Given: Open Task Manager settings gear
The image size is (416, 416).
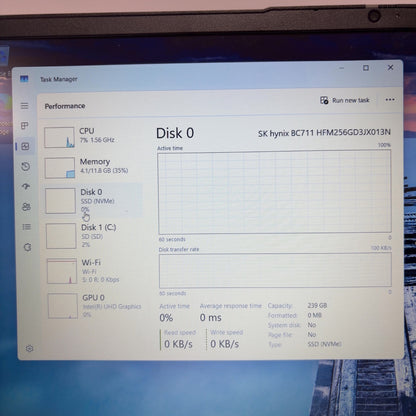Looking at the screenshot, I should click(29, 349).
